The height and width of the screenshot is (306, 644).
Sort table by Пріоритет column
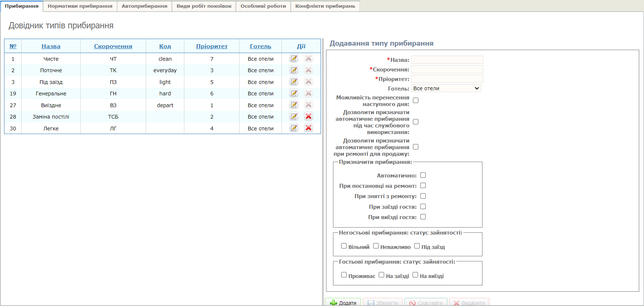(212, 46)
